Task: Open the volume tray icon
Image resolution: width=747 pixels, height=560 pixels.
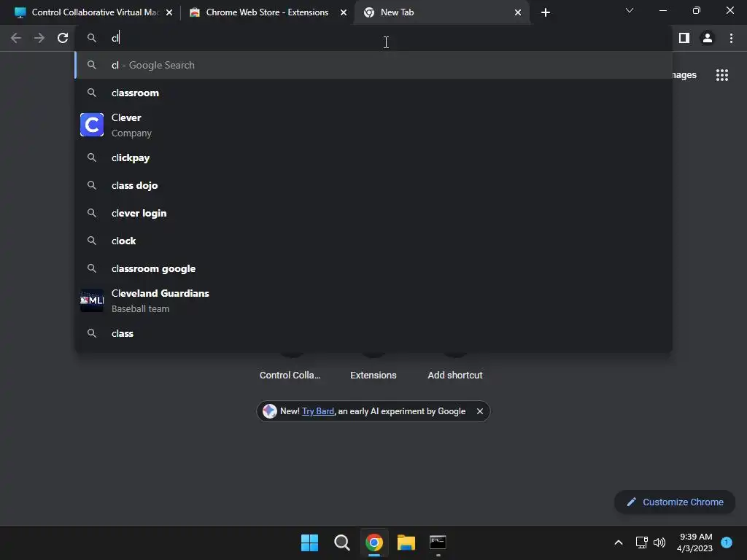Action: (659, 542)
